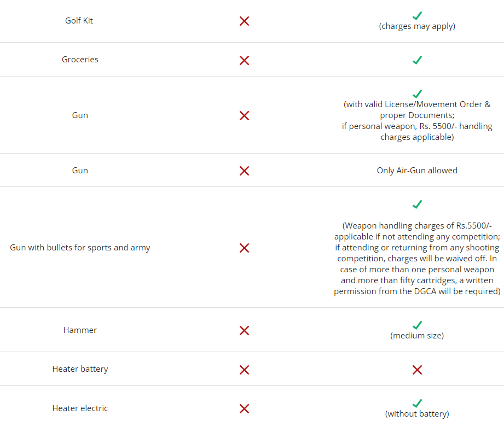Click the green checkmark in Groceries row
The height and width of the screenshot is (427, 504).
pos(417,60)
